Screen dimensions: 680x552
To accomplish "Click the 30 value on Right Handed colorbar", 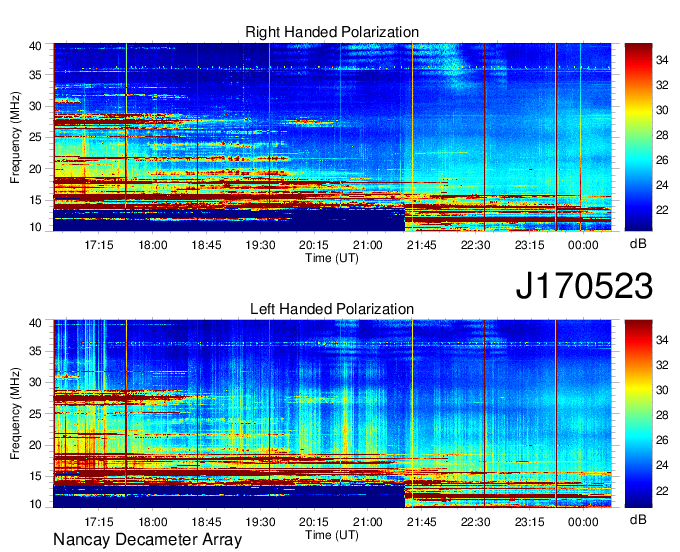I will [662, 111].
